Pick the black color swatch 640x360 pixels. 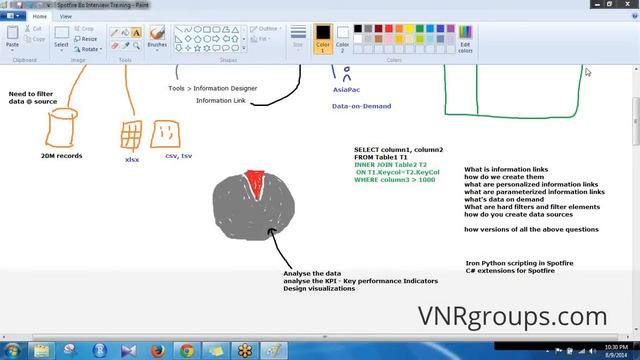tap(358, 28)
